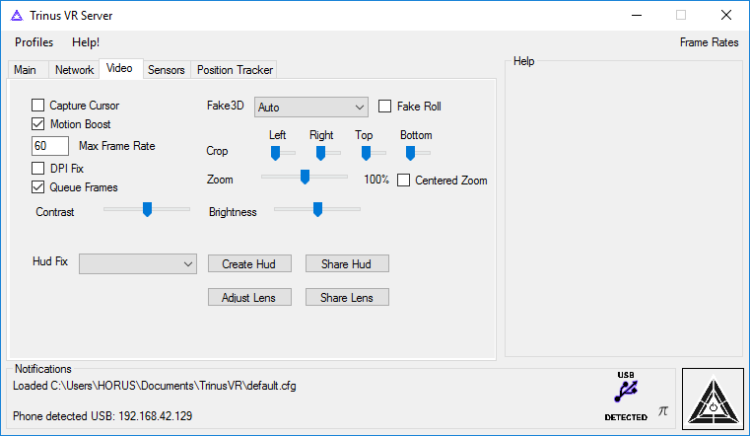Click the Loaded default.cfg notification text
The width and height of the screenshot is (750, 436).
point(154,386)
